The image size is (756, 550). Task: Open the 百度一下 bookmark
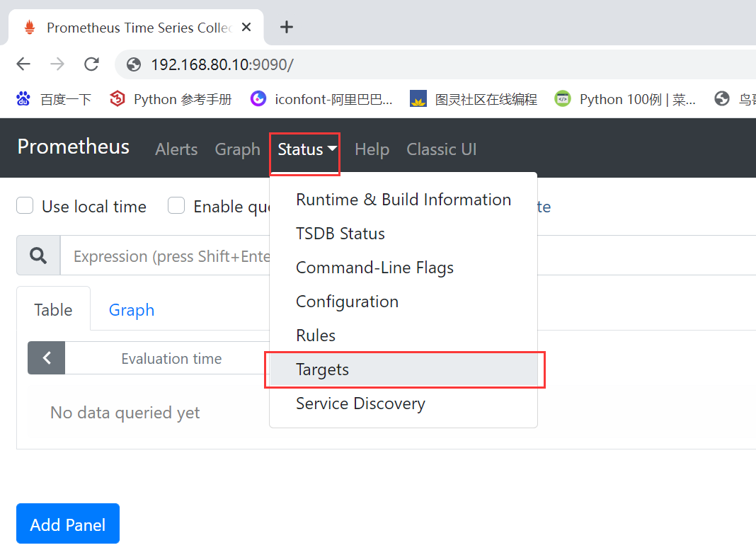(54, 99)
